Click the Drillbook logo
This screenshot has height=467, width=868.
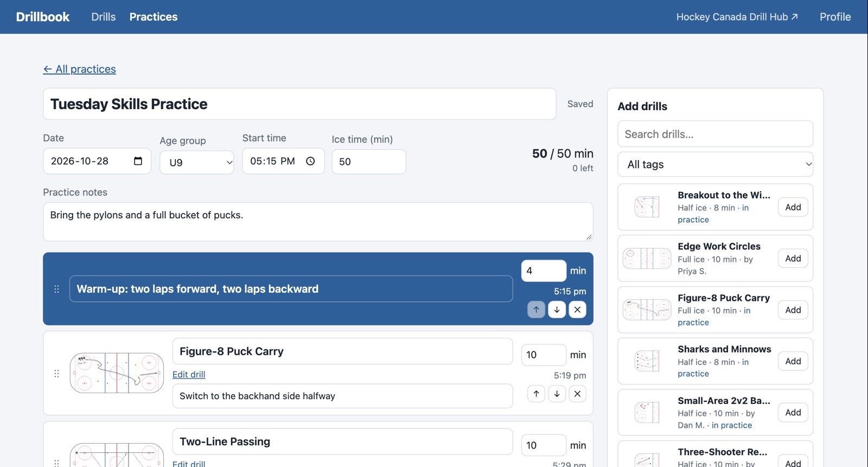43,17
